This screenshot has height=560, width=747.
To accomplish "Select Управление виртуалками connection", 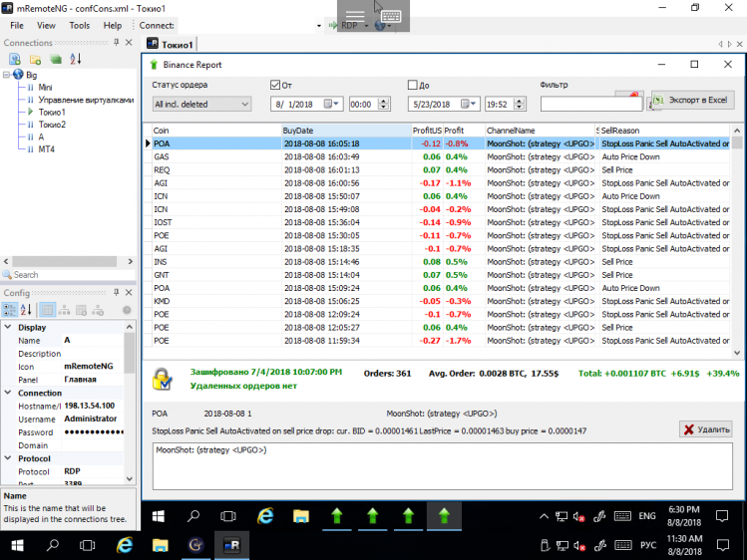I will tap(86, 100).
